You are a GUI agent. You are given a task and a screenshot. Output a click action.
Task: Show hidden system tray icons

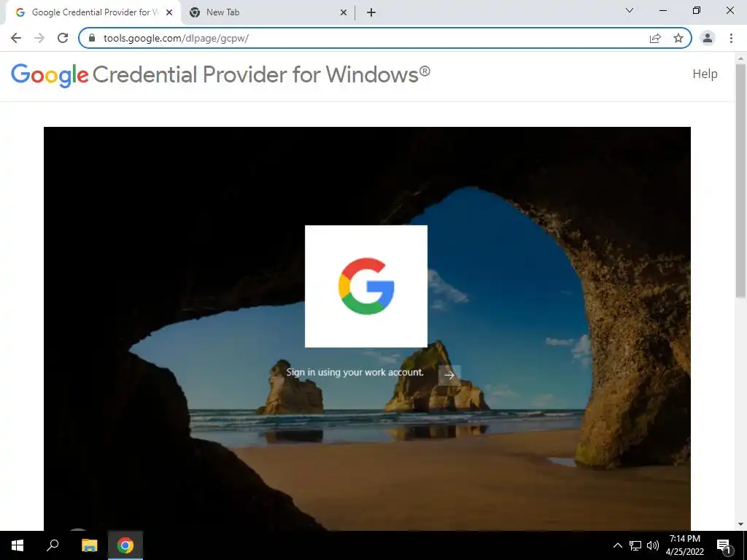pyautogui.click(x=617, y=545)
